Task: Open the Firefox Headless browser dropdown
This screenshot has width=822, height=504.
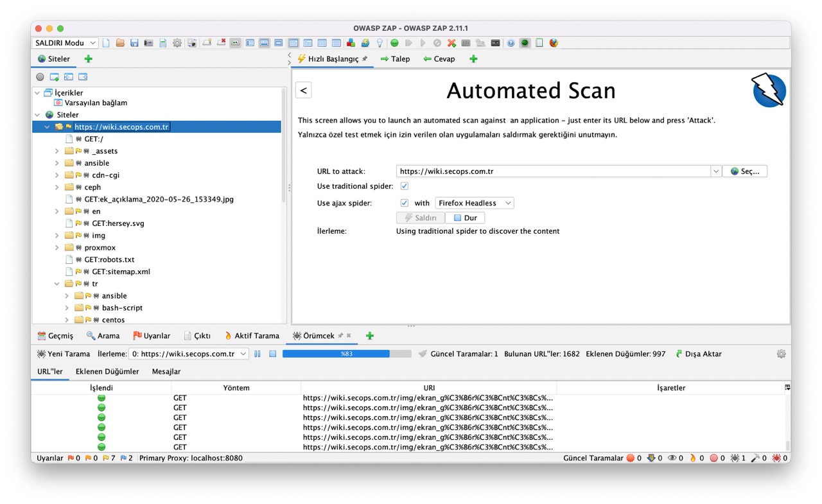Action: pos(475,203)
